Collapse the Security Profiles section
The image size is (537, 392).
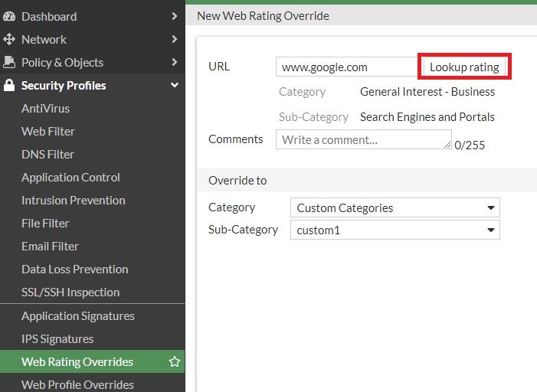175,86
